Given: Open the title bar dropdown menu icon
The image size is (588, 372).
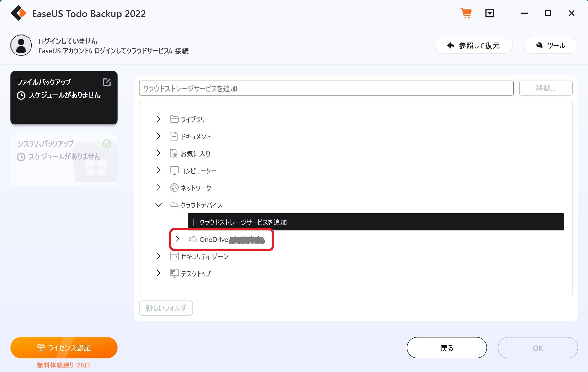Looking at the screenshot, I should pos(489,13).
